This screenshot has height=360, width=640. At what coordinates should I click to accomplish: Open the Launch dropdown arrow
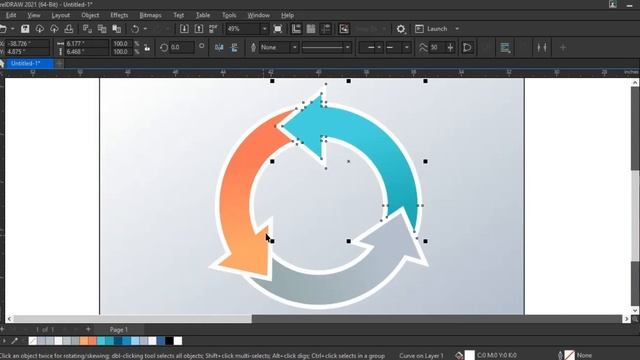pos(457,29)
